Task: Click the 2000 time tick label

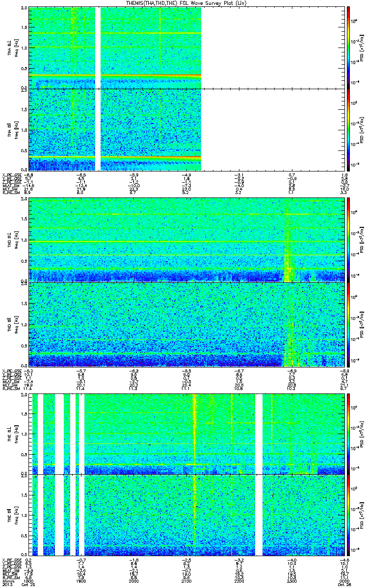Action: click(x=133, y=582)
